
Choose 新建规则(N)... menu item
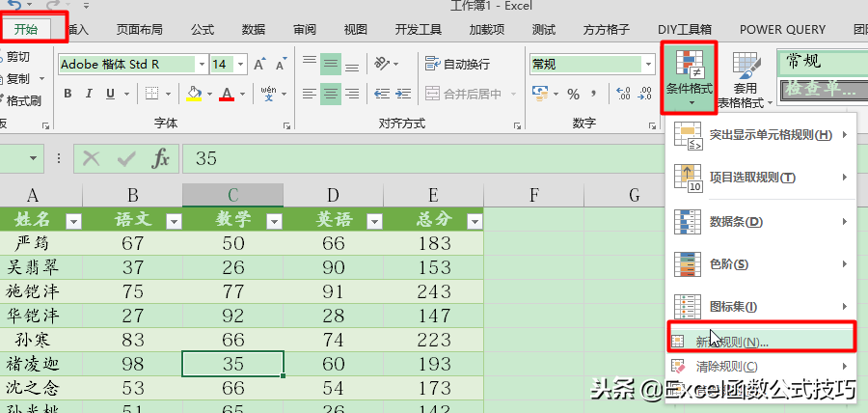[x=761, y=342]
